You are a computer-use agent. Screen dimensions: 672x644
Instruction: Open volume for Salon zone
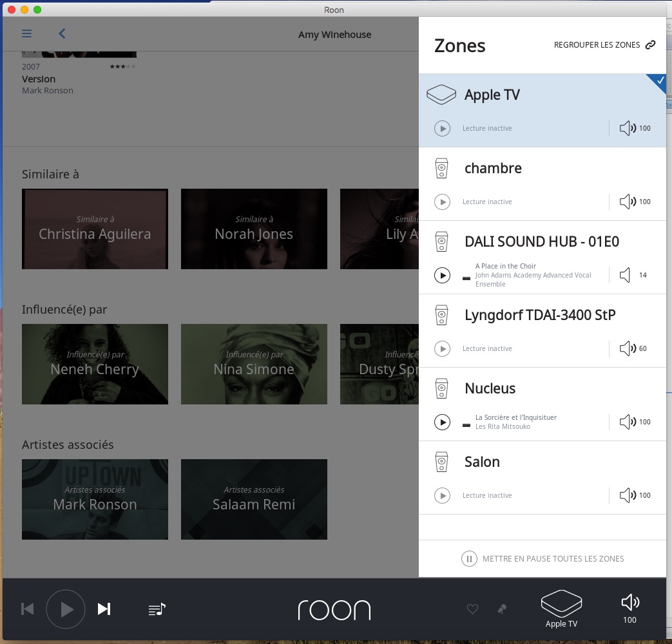click(635, 495)
